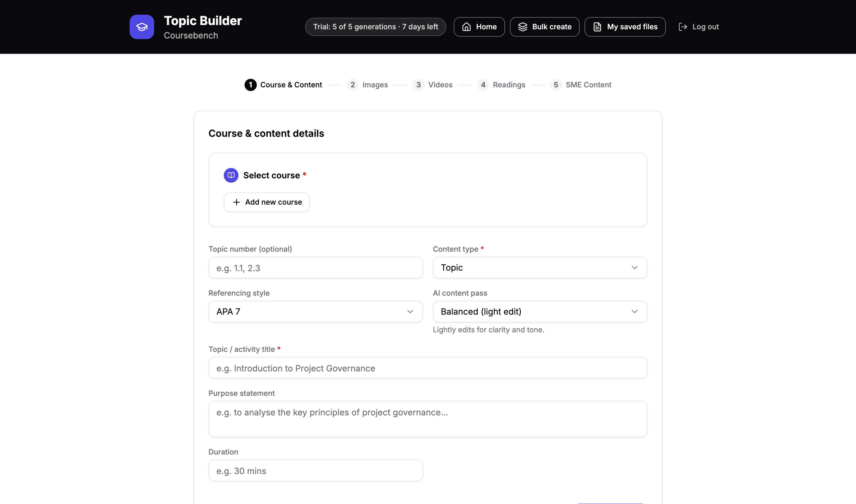This screenshot has height=504, width=856.
Task: Focus the Topic number input field
Action: point(315,268)
